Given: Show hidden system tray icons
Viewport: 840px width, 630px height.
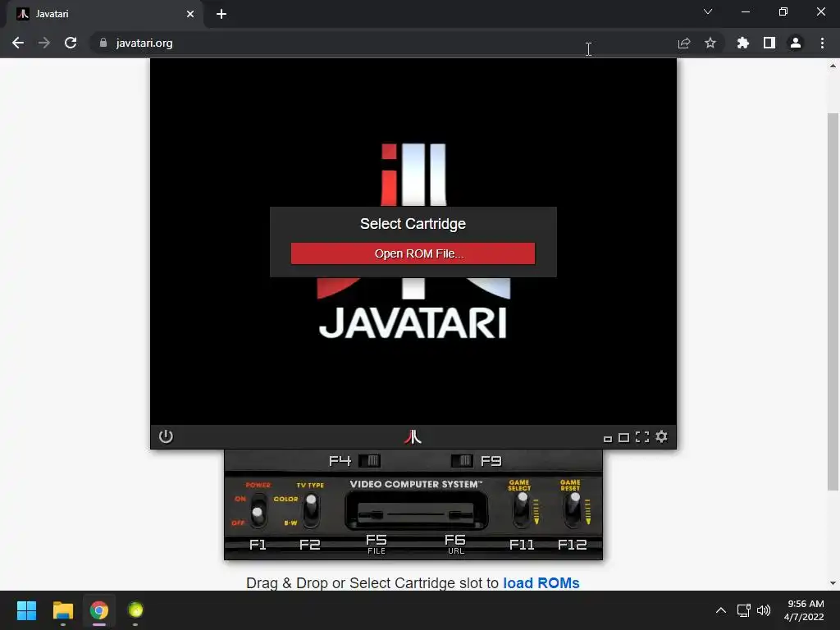Looking at the screenshot, I should click(x=721, y=610).
